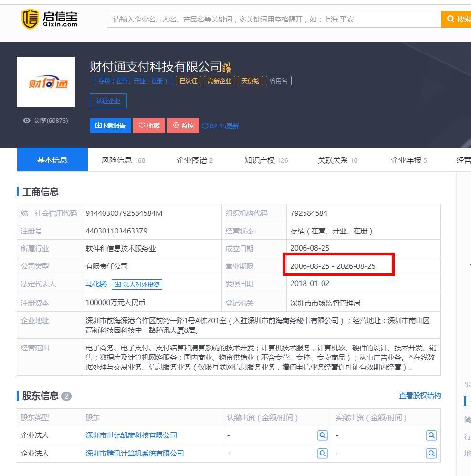The image size is (471, 476).
Task: Click 营业期限 value 2006-08-25 - 2026-08-25
Action: pyautogui.click(x=333, y=266)
